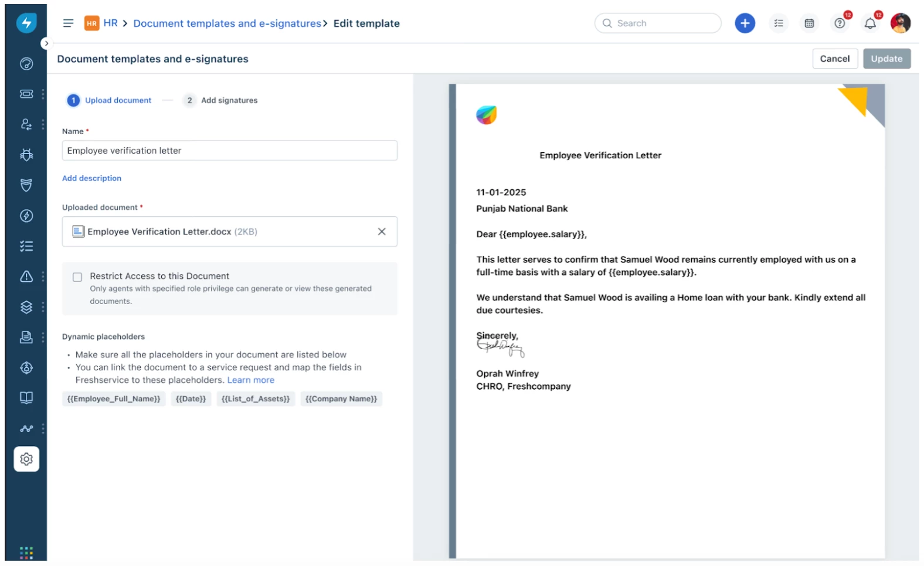Image resolution: width=924 pixels, height=566 pixels.
Task: Open the checklist tasks icon in sidebar
Action: (x=26, y=246)
